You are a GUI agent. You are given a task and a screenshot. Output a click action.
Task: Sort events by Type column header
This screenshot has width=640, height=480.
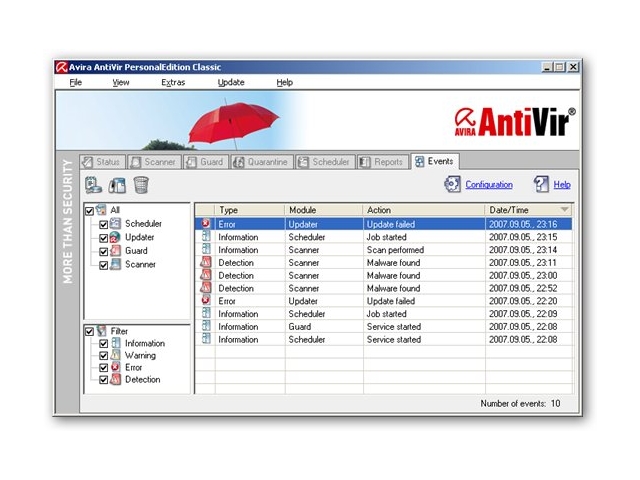click(250, 210)
